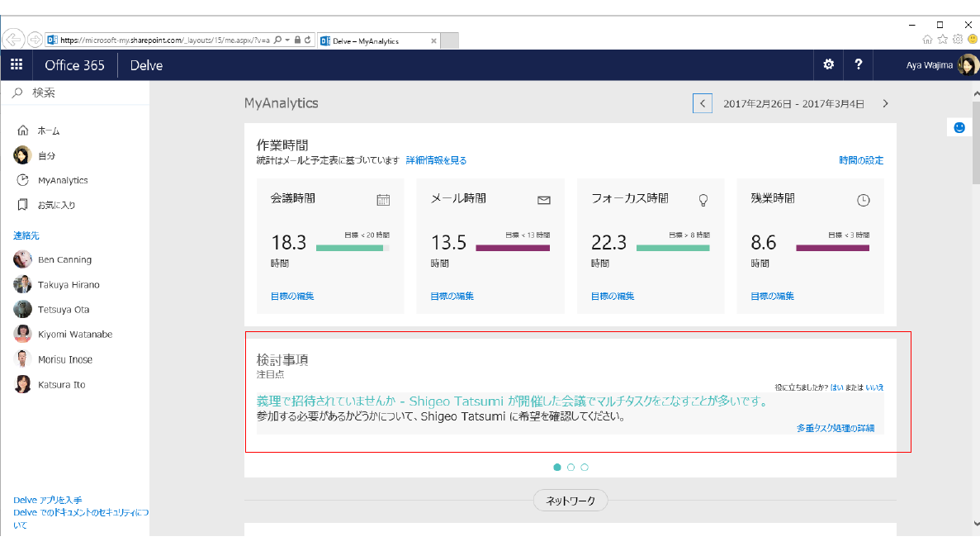The height and width of the screenshot is (551, 980).
Task: Click the browser home icon
Action: [x=927, y=40]
